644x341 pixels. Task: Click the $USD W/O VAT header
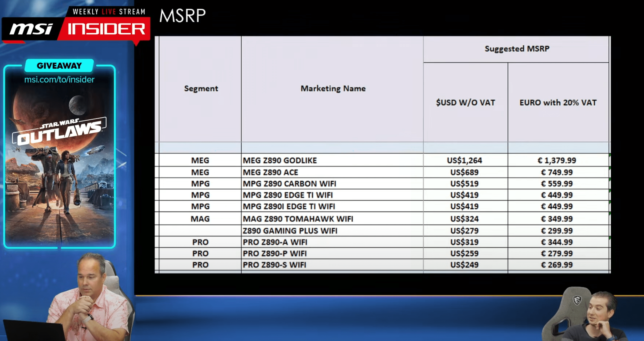point(466,103)
